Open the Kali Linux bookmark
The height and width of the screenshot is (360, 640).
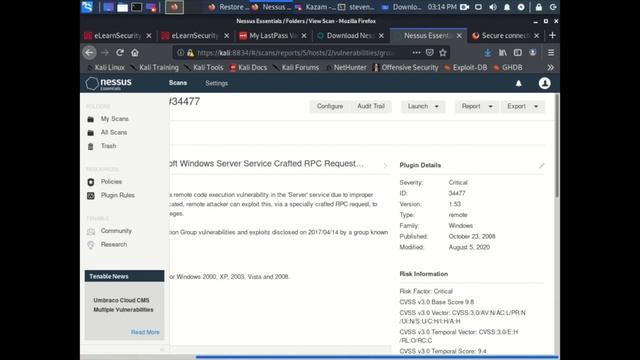tap(106, 67)
